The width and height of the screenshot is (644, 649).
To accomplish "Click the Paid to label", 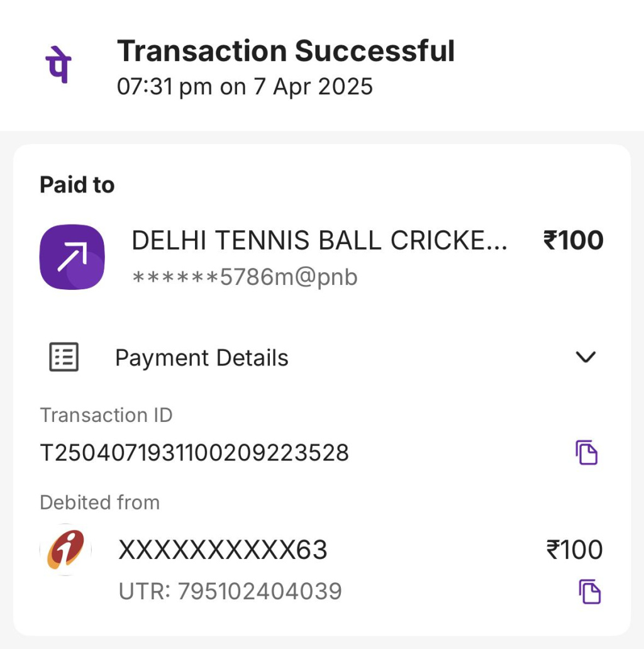I will coord(77,185).
